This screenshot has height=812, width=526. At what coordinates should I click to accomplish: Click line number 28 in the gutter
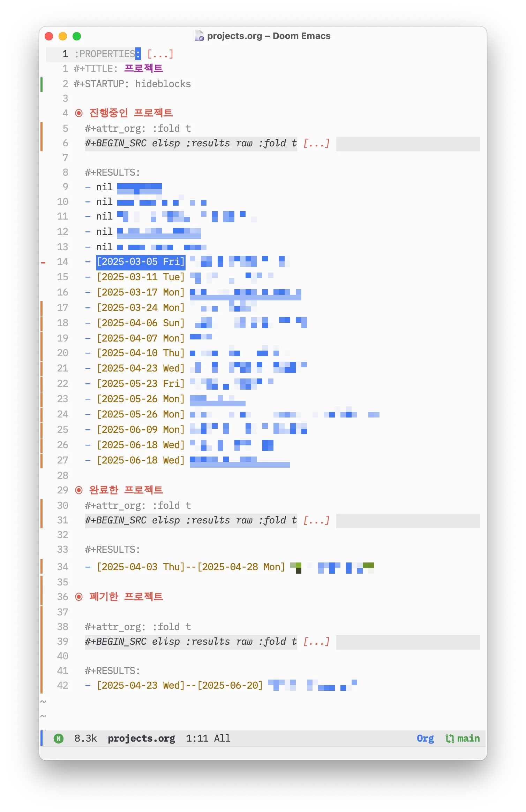[x=62, y=476]
